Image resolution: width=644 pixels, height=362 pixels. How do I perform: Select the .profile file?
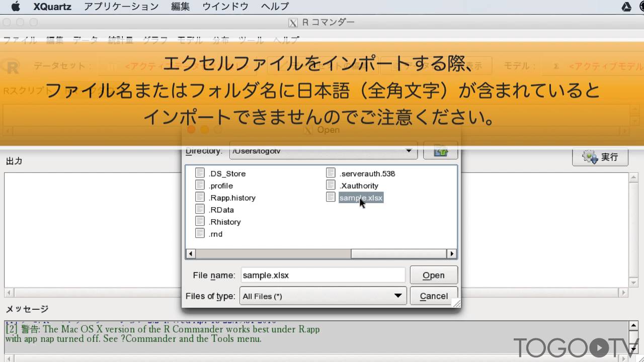tap(221, 186)
